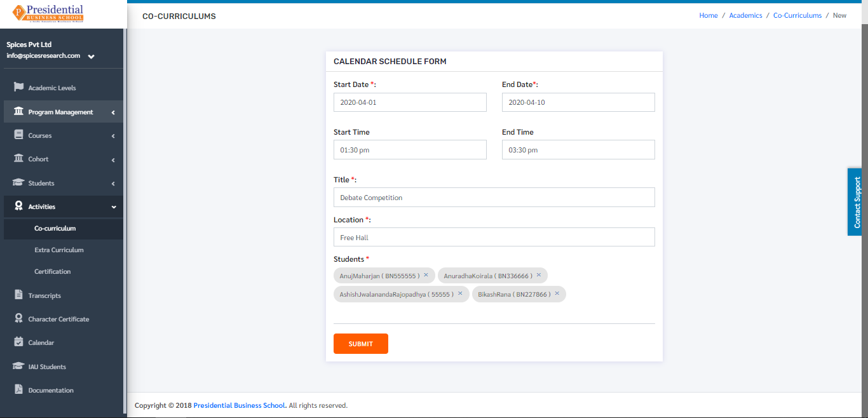Click the info@spicesresearch.com account text
Screen dimensions: 868x418
43,55
